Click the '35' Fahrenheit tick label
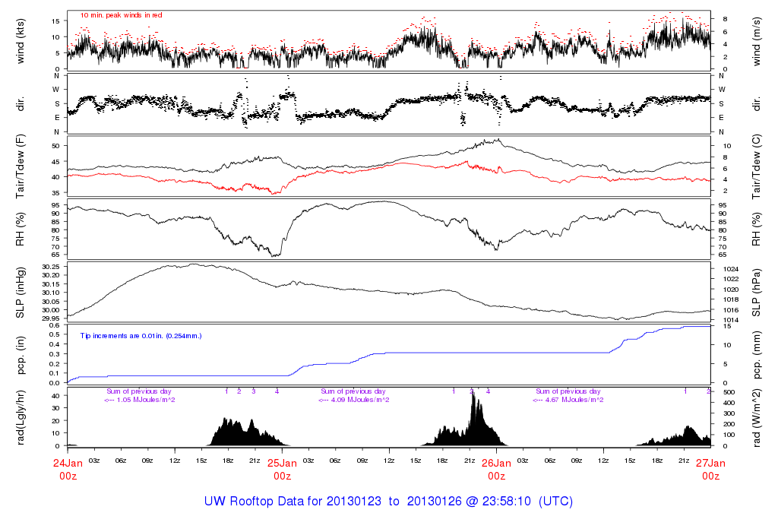 55,193
